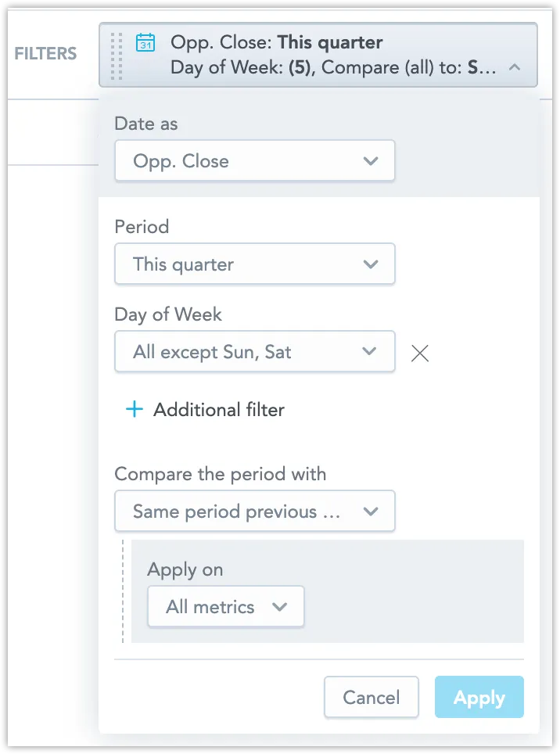The image size is (560, 754).
Task: Click the chevron icon on the Period selector
Action: click(371, 264)
